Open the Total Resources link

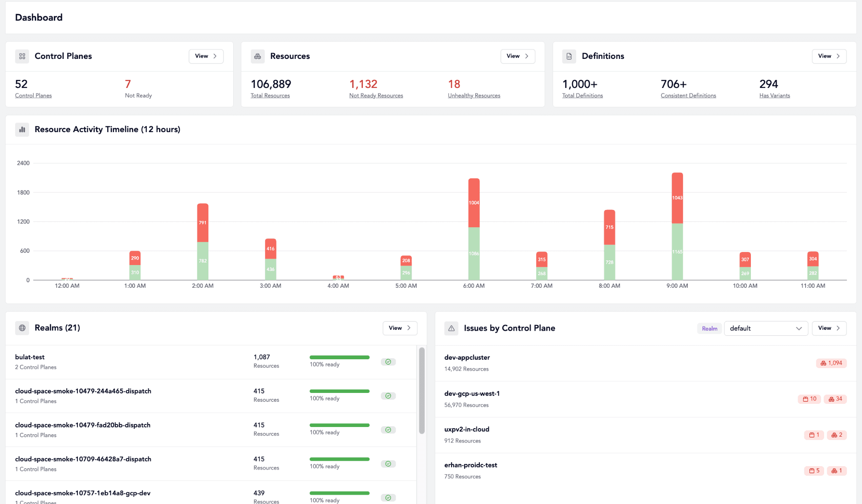[x=270, y=95]
